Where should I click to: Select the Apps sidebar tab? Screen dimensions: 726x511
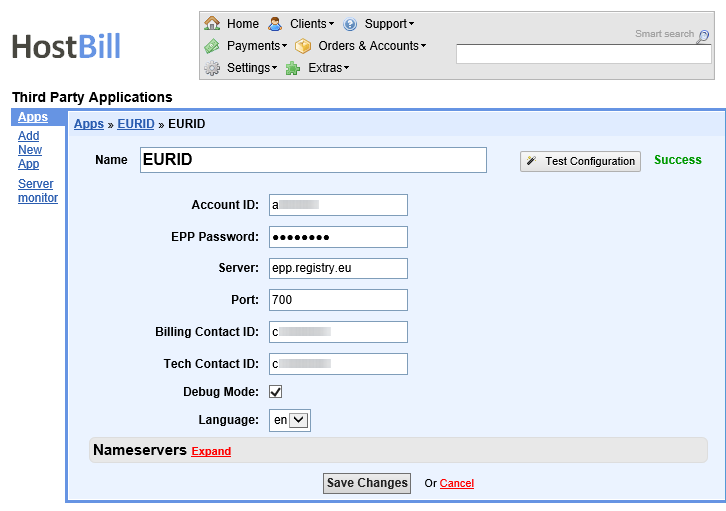tap(38, 117)
